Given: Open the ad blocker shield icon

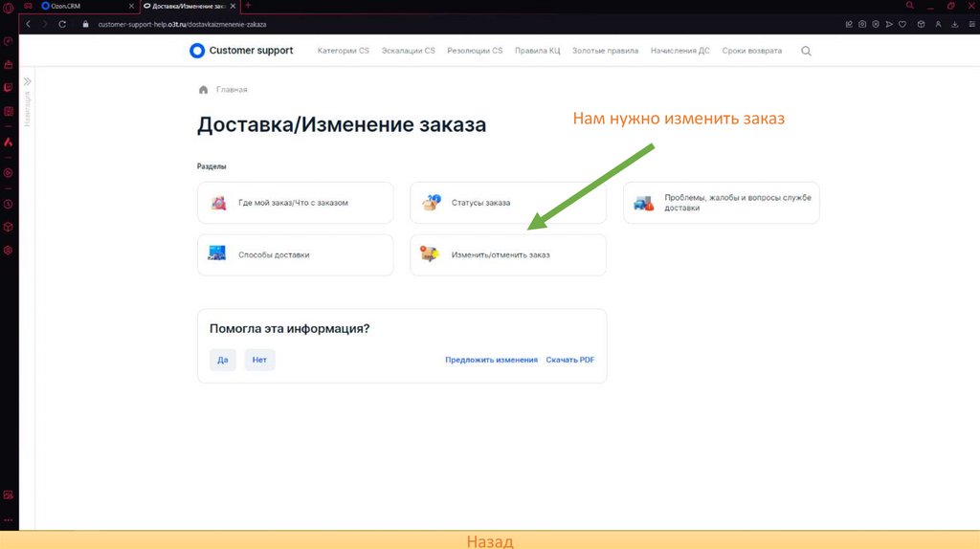Looking at the screenshot, I should tap(876, 24).
